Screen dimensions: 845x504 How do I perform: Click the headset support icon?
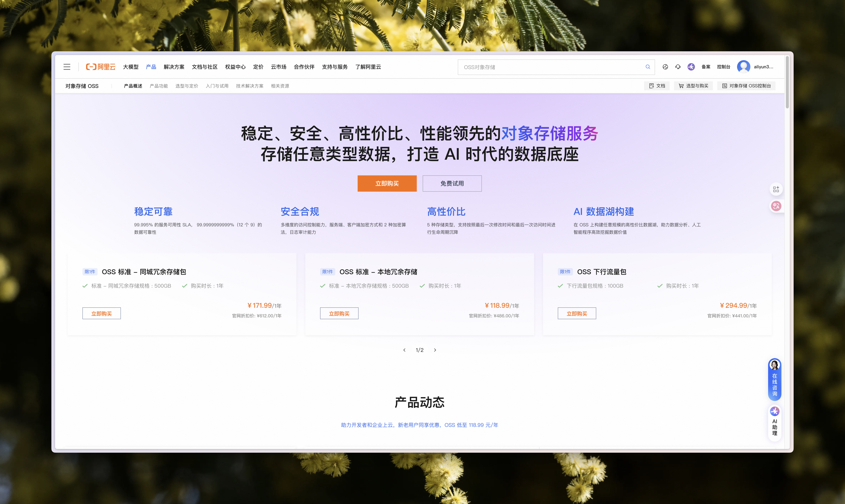tap(678, 67)
